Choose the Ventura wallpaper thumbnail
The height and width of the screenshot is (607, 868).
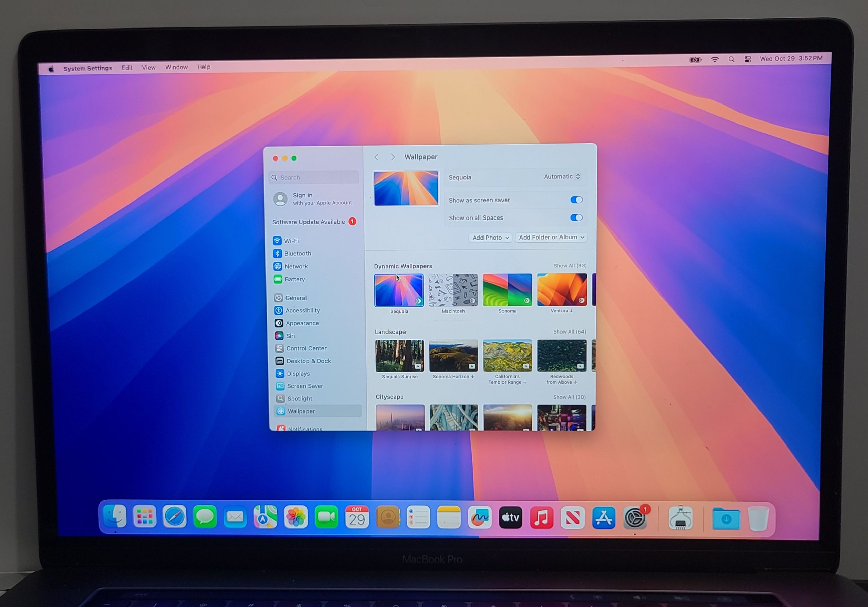tap(562, 290)
